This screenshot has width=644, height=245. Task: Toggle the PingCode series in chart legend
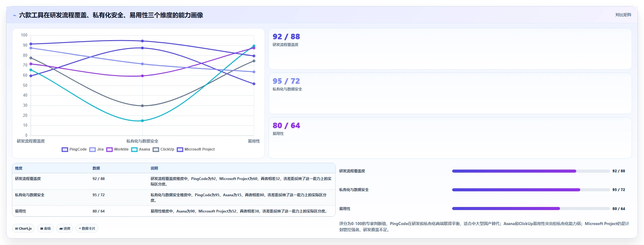[74, 149]
